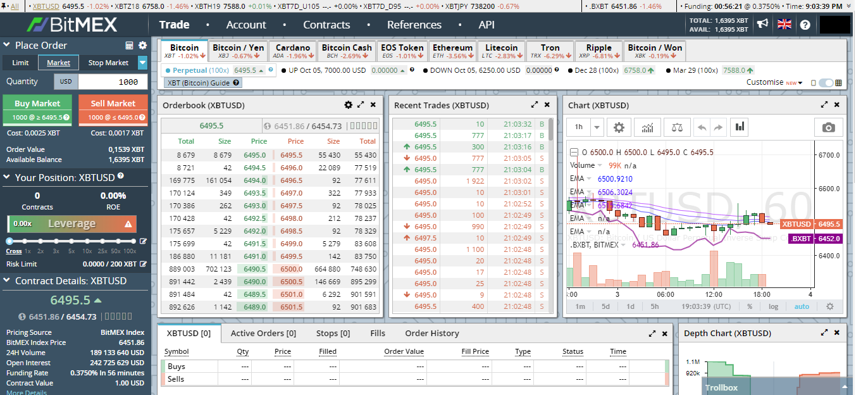
Task: Click the Recent Trades scrollbar
Action: pyautogui.click(x=551, y=130)
